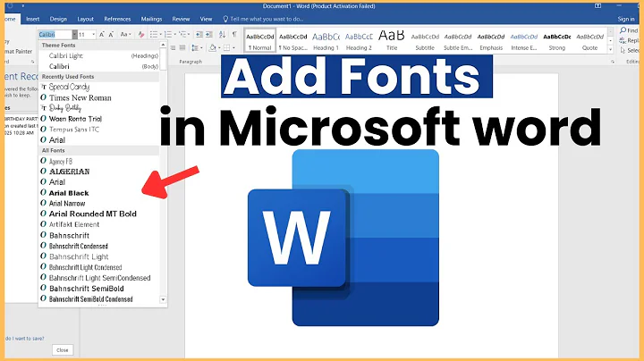Select Arial Rounded MT Bold font

click(x=99, y=214)
